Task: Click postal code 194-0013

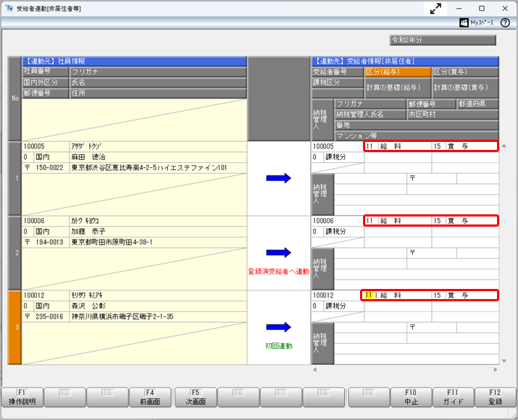Action: pyautogui.click(x=49, y=243)
